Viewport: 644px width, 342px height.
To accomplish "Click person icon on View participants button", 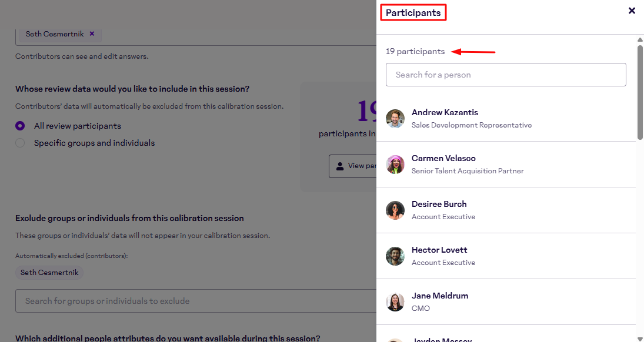I will [340, 166].
